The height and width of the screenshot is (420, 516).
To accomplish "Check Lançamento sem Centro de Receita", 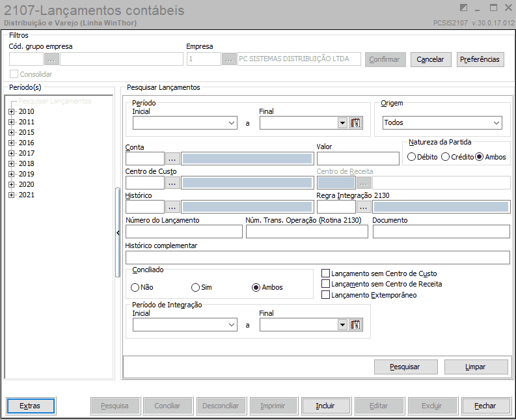I will (325, 284).
